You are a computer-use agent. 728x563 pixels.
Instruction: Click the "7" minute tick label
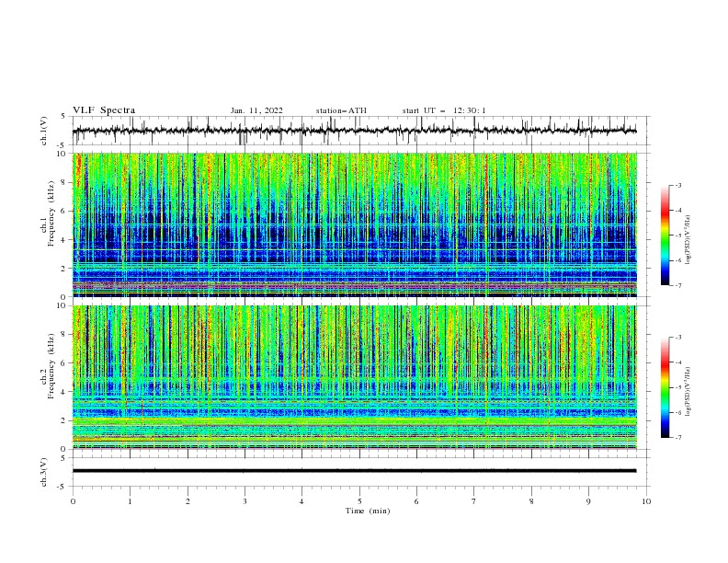click(x=474, y=501)
